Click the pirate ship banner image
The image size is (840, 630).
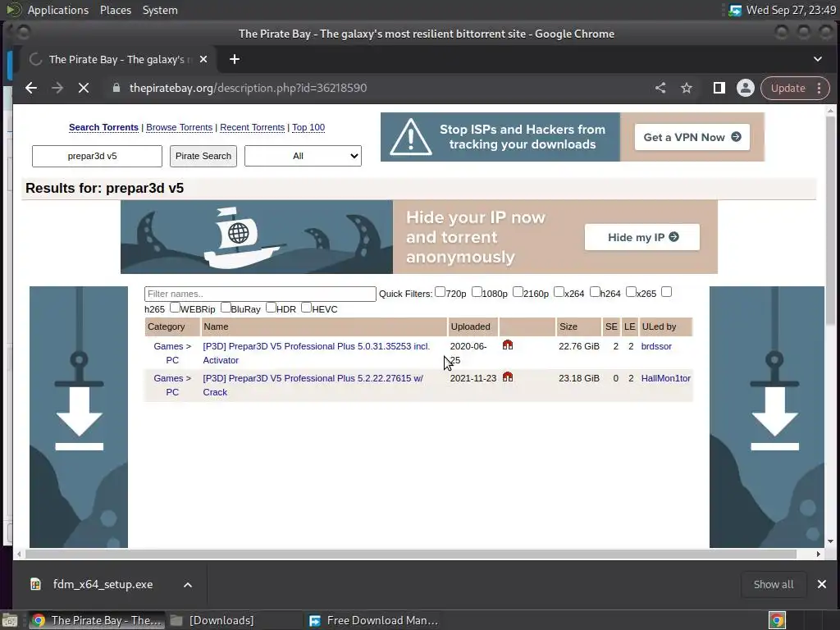257,237
